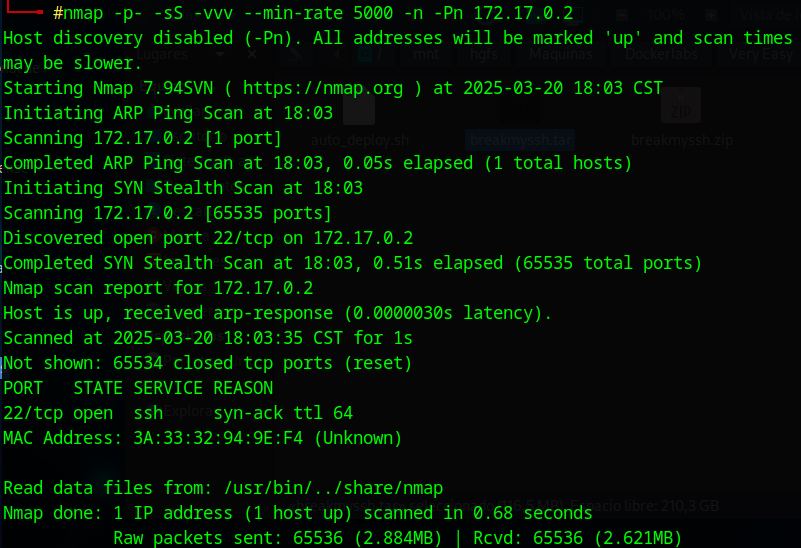Click the free-space status bar text
Screen dimensions: 801x548
click(x=650, y=506)
